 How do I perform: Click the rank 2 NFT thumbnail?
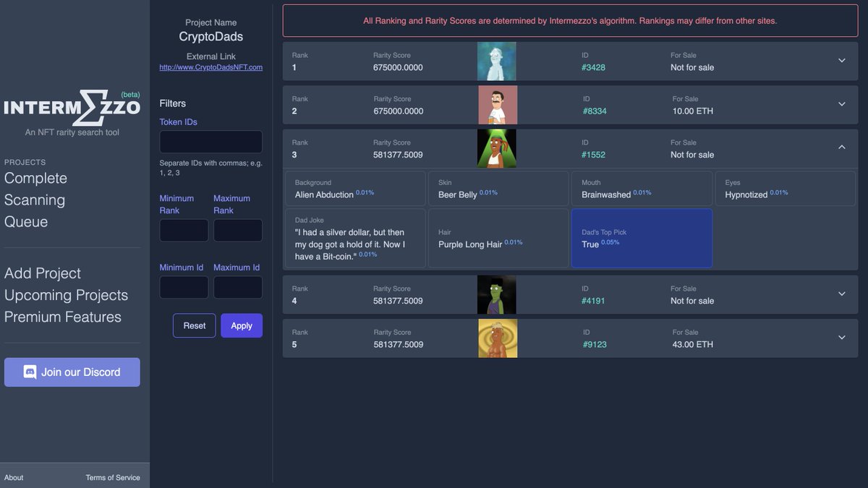tap(498, 105)
